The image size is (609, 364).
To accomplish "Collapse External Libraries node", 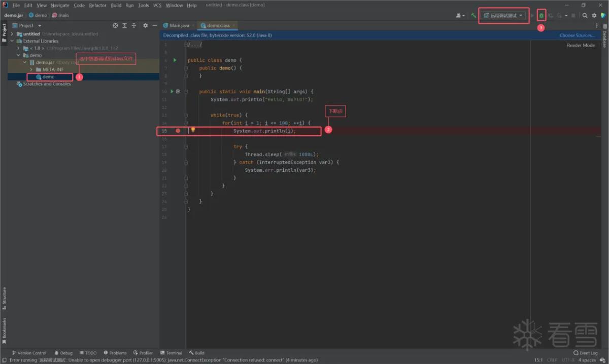I will 12,41.
